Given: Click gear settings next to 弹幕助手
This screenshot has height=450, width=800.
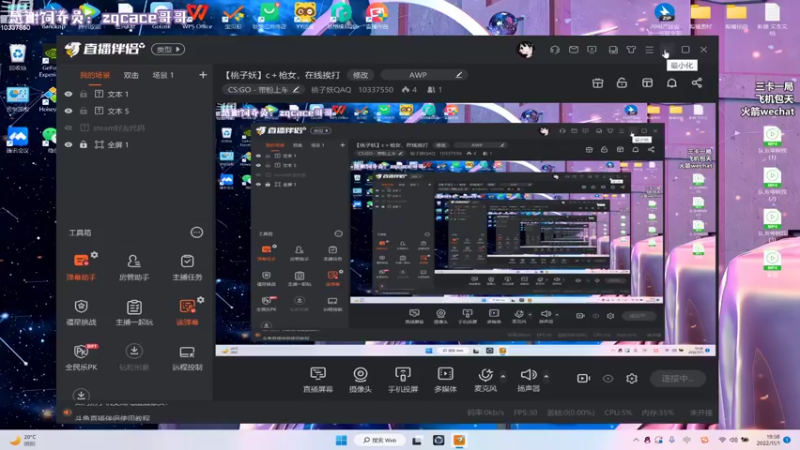Looking at the screenshot, I should [94, 254].
